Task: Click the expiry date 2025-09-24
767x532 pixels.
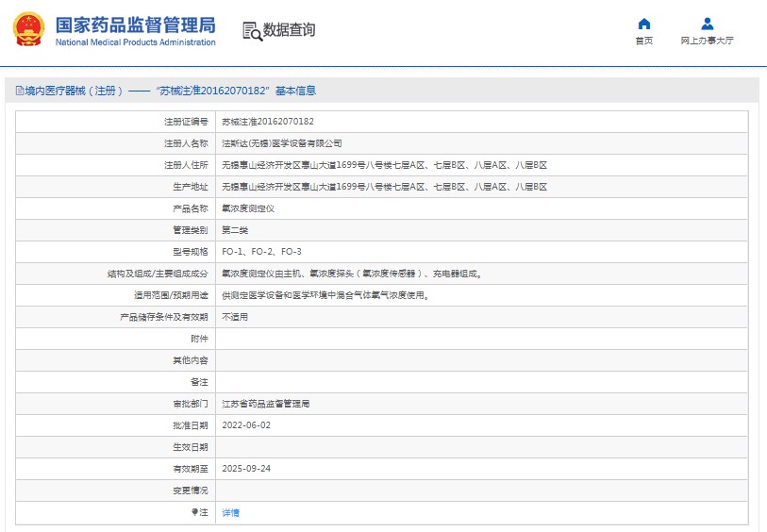Action: click(245, 469)
